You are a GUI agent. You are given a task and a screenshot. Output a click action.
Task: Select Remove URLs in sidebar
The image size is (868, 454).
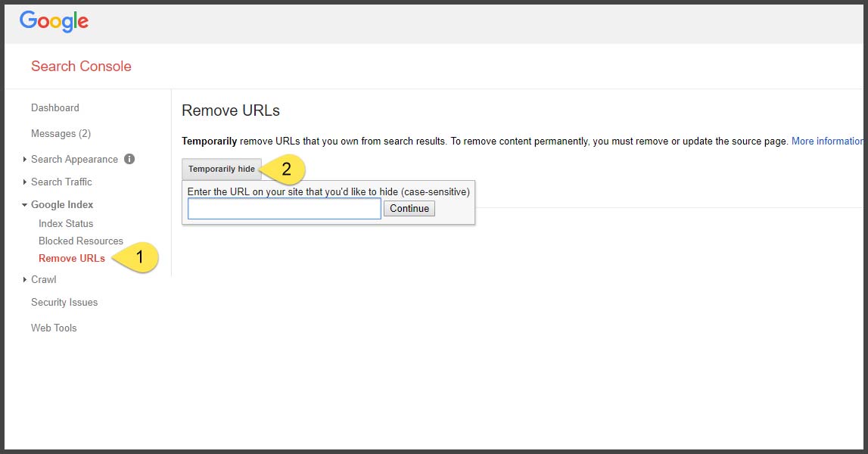pos(72,259)
